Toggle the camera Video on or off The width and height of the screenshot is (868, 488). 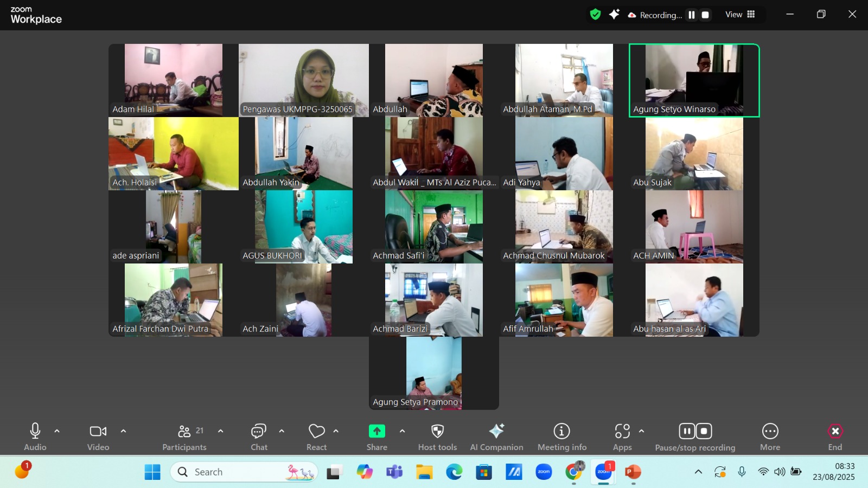tap(98, 432)
